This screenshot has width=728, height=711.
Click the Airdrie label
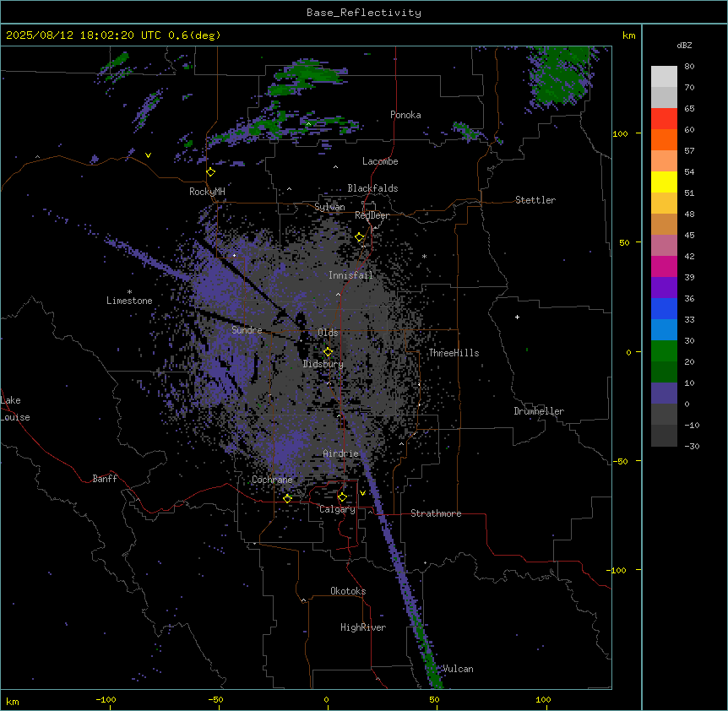tap(341, 453)
